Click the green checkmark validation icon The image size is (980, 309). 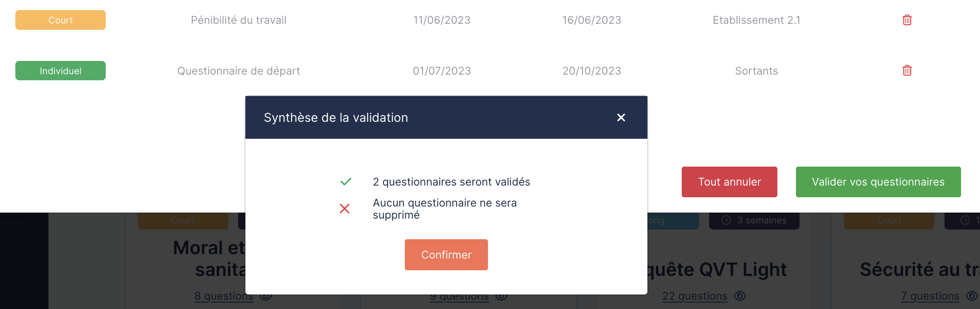346,182
